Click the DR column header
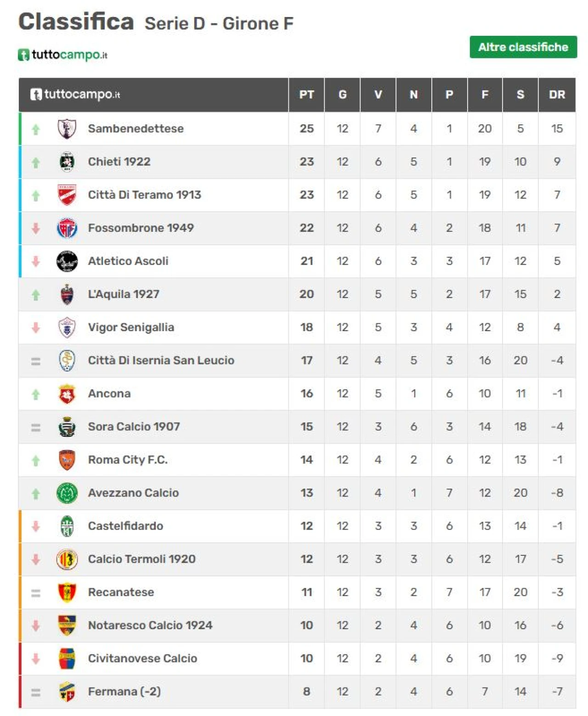The width and height of the screenshot is (588, 716). (557, 95)
